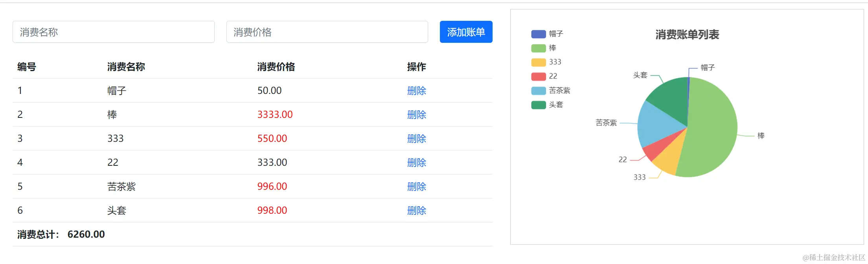This screenshot has width=868, height=264.
Task: Click the 消费名称 input field
Action: (113, 32)
